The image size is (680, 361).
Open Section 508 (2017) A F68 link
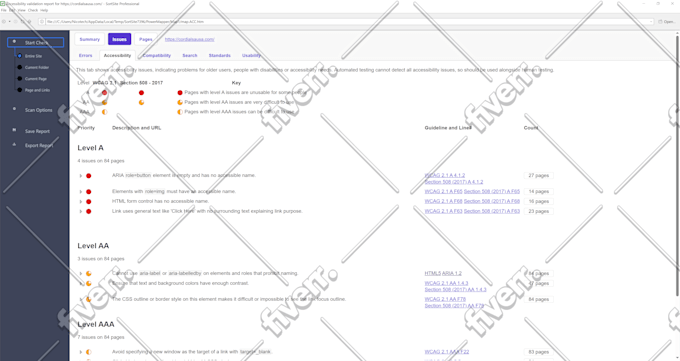(492, 201)
